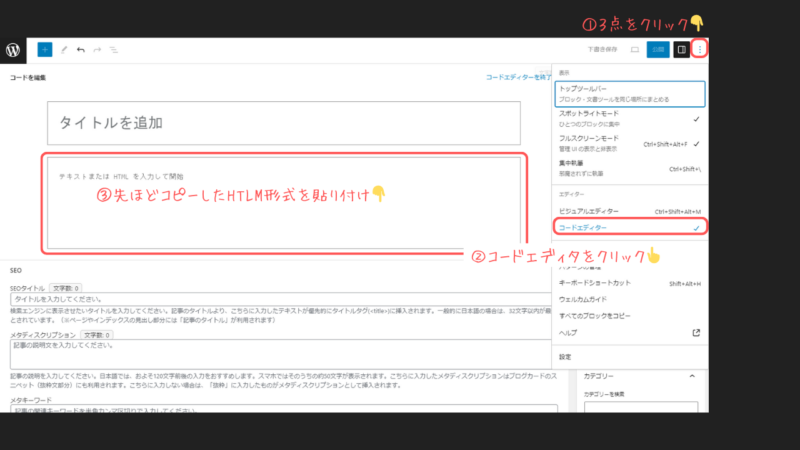Open キーボードショートカット menu item
Screen dimensions: 800x450
[x=630, y=283]
